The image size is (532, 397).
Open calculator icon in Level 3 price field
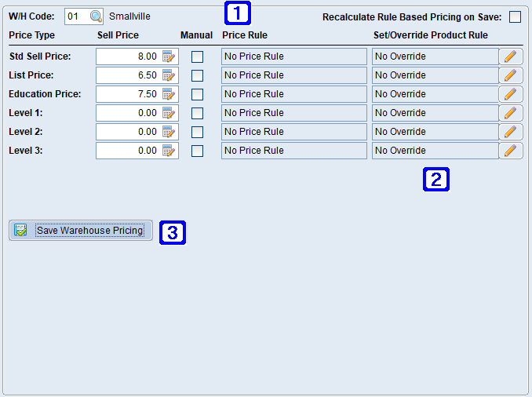(x=169, y=151)
